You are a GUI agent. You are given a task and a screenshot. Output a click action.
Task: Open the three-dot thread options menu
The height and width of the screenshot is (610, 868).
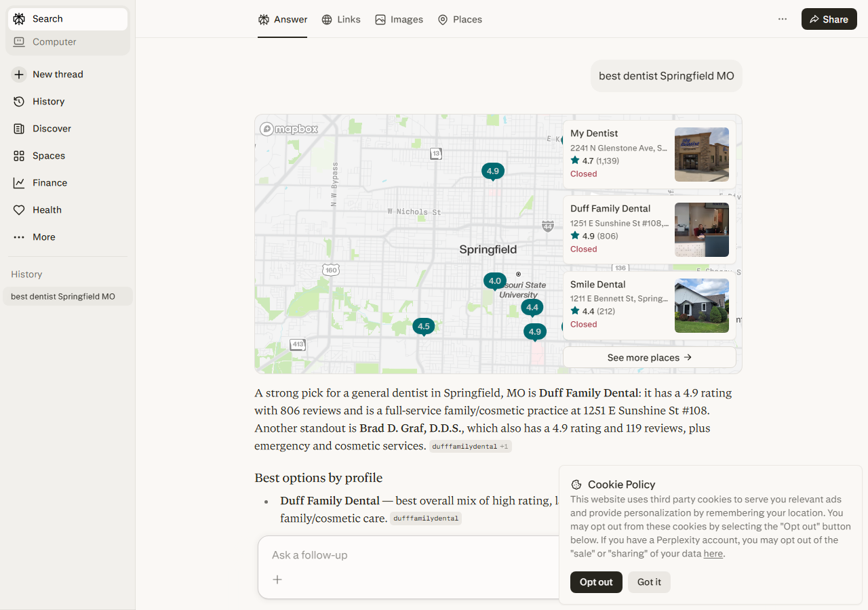(x=783, y=19)
